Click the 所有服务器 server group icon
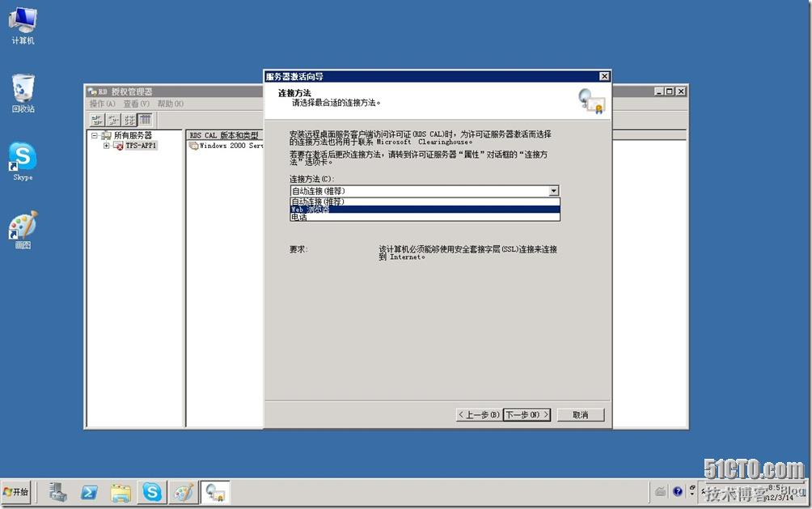Screen dimensions: 812x509 click(106, 136)
